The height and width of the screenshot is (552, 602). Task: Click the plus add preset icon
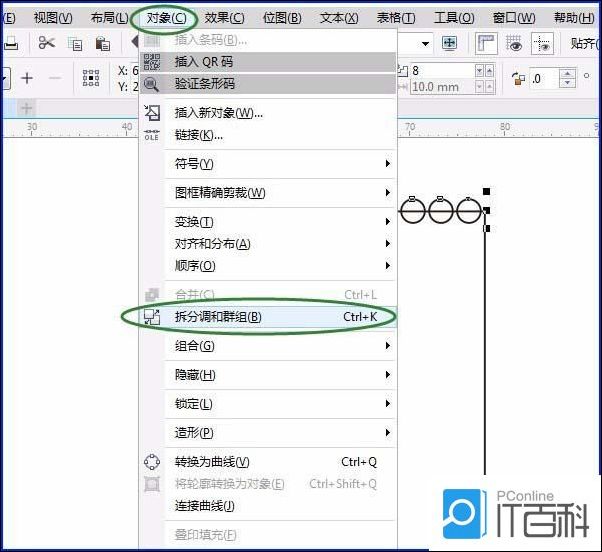point(27,78)
